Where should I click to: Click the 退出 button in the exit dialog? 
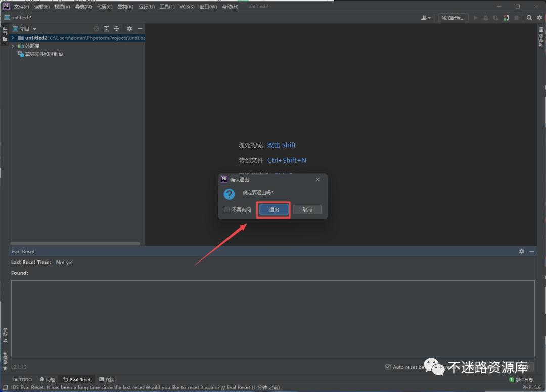(274, 210)
